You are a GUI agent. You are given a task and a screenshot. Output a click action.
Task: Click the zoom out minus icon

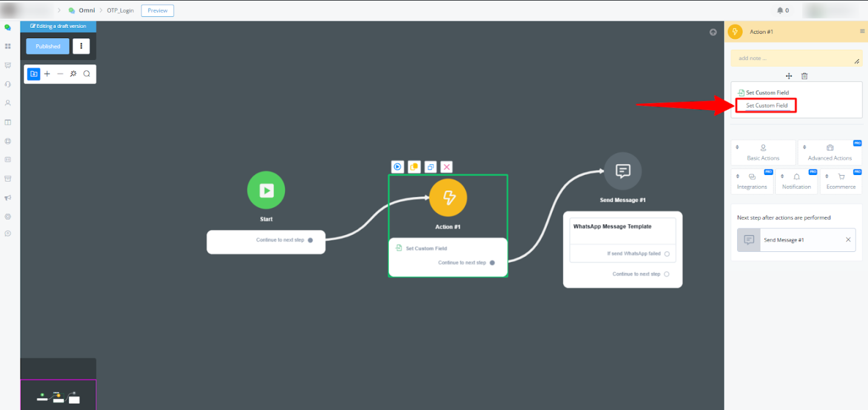click(x=60, y=74)
